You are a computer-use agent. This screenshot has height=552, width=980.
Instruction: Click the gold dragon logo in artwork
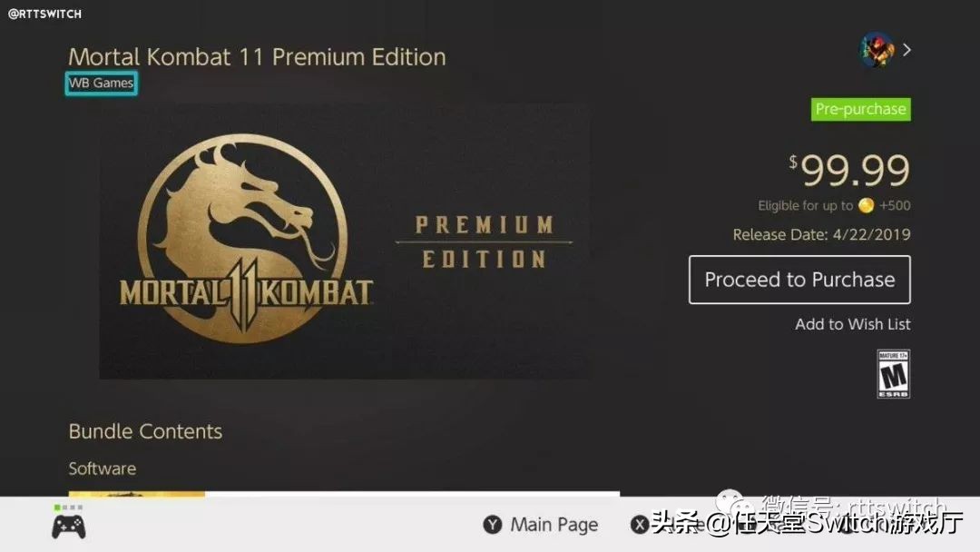(x=243, y=239)
